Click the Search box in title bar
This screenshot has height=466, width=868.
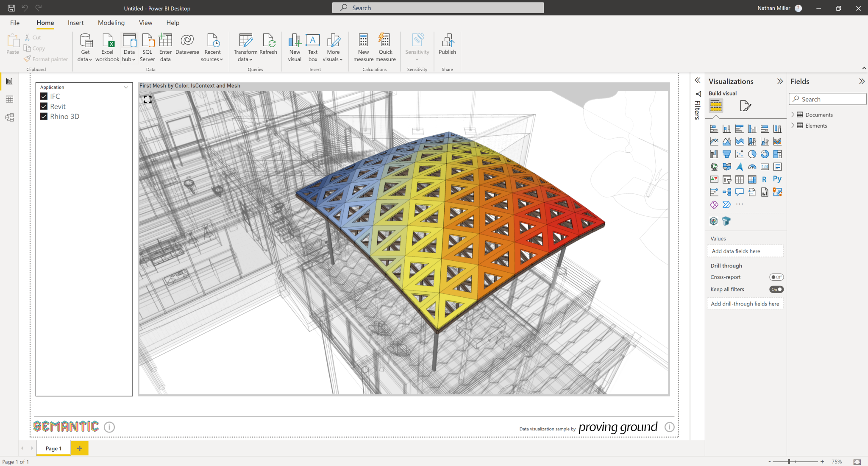(437, 8)
